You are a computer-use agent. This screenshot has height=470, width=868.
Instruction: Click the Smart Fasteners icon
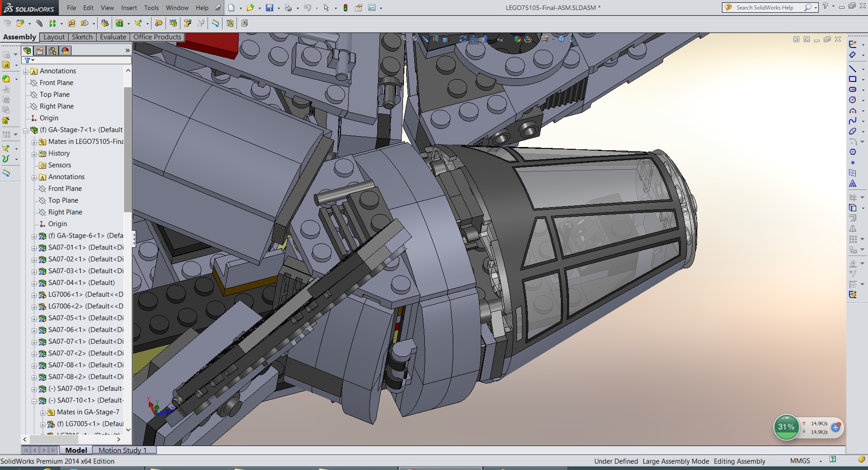click(x=71, y=23)
